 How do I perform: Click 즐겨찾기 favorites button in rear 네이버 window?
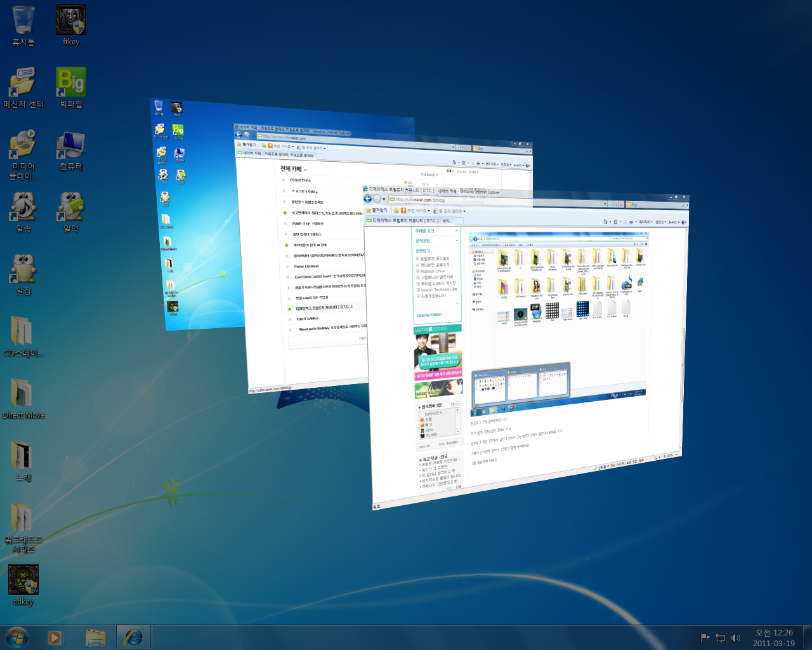point(246,145)
